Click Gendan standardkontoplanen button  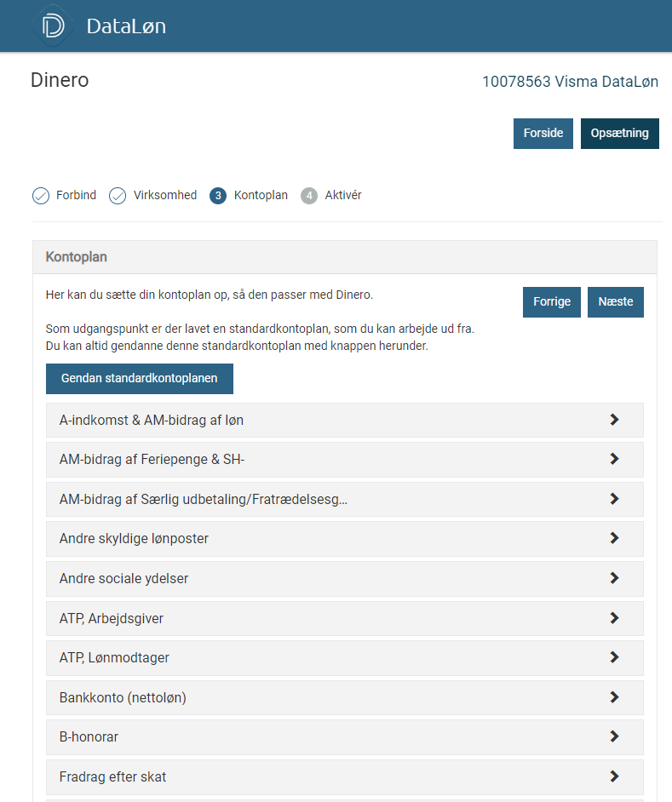pos(139,379)
